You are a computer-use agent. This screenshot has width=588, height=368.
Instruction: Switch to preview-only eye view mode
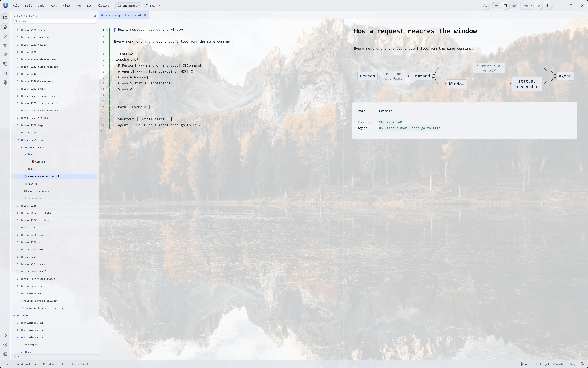[x=514, y=6]
